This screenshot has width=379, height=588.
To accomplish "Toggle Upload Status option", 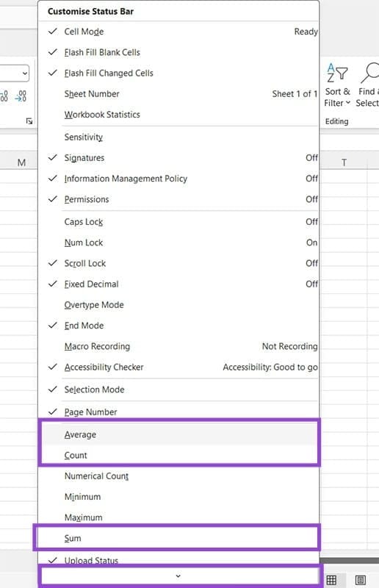I will [178, 559].
